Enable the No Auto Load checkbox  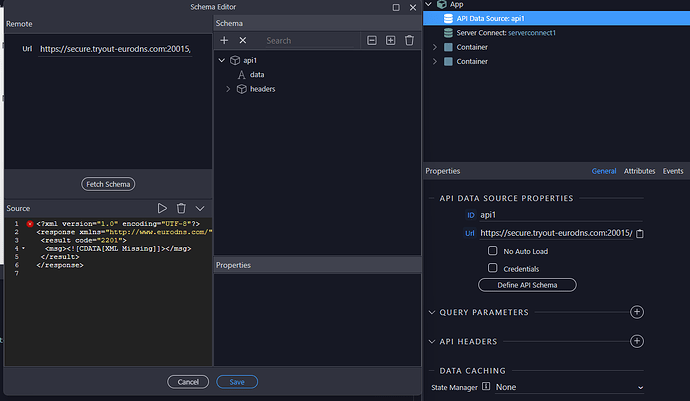492,251
